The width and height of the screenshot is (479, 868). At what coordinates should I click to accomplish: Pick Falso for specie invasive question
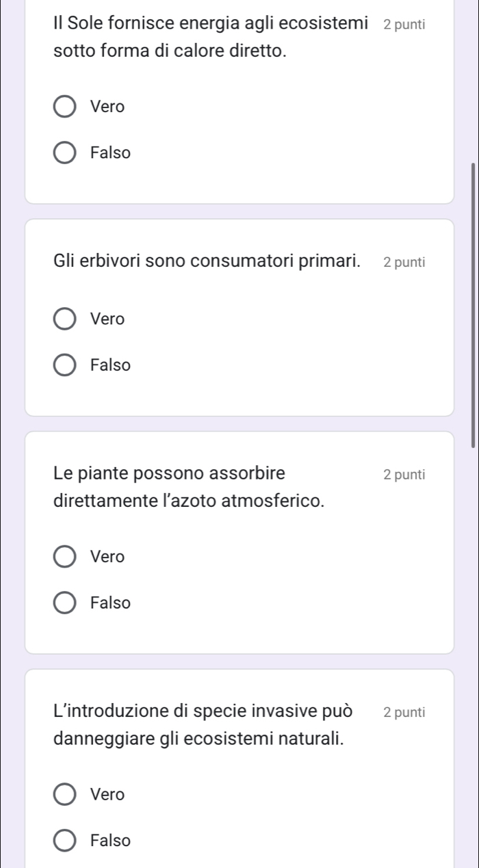[65, 841]
